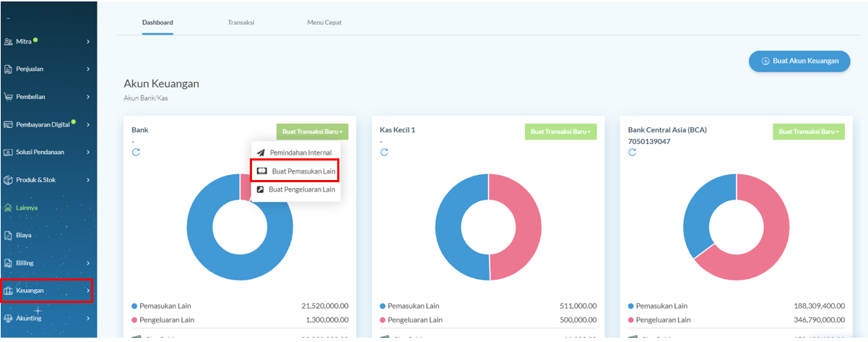Click plus icon on Buat Akun Keuangan
Screen dimensions: 868x342
pyautogui.click(x=765, y=61)
